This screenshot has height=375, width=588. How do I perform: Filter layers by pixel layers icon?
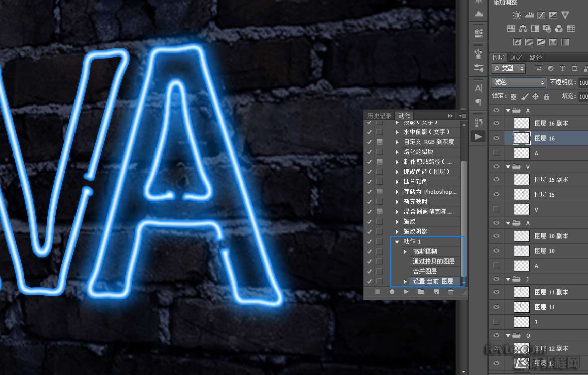coord(539,68)
